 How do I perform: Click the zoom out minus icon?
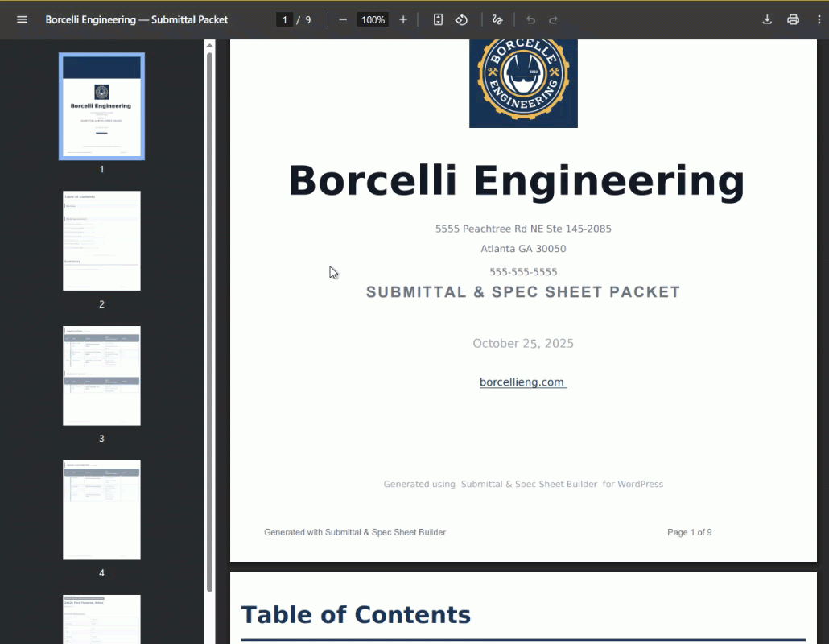(343, 19)
